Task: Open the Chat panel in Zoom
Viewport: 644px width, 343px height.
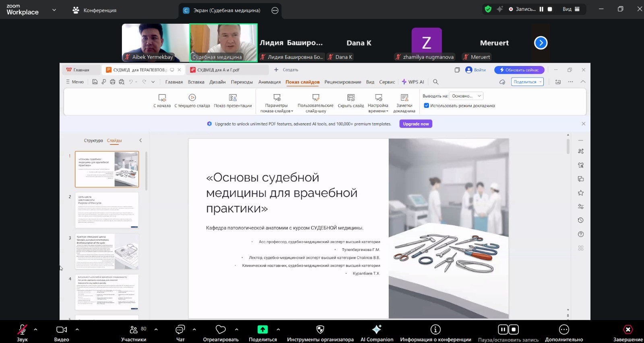Action: pos(180,330)
